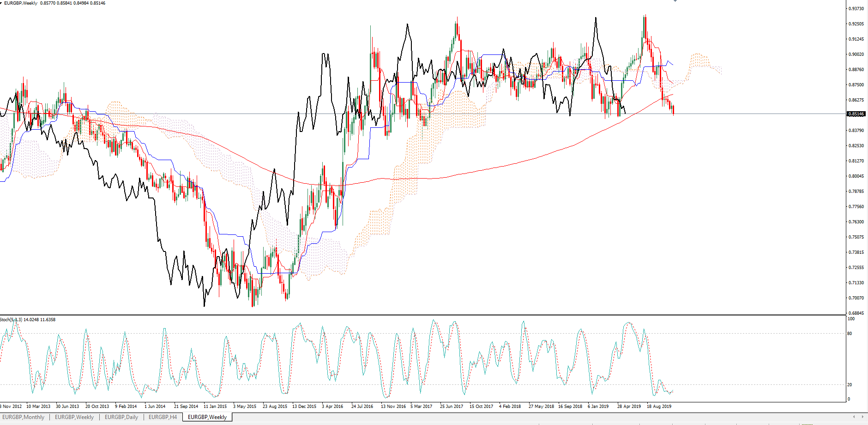Screen dimensions: 868x425
Task: Click 0.93730 on the price scale
Action: click(x=856, y=9)
